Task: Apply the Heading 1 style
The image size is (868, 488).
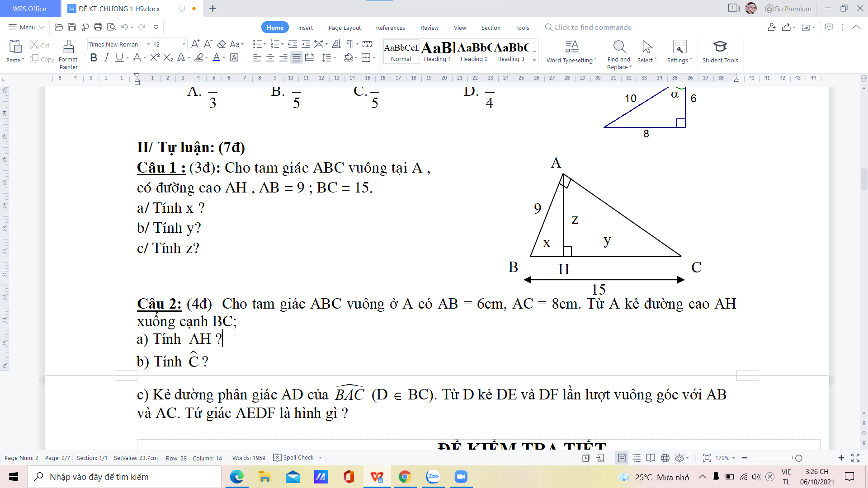Action: (x=437, y=52)
